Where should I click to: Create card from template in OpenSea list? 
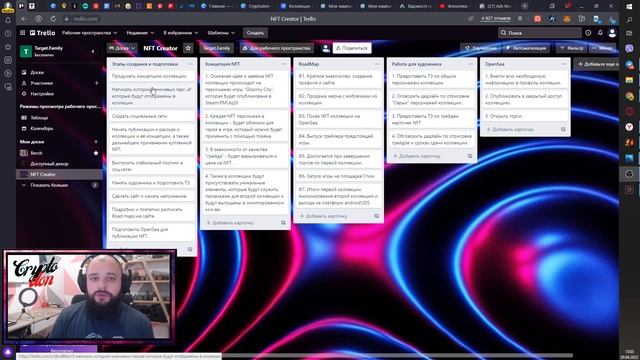click(563, 129)
